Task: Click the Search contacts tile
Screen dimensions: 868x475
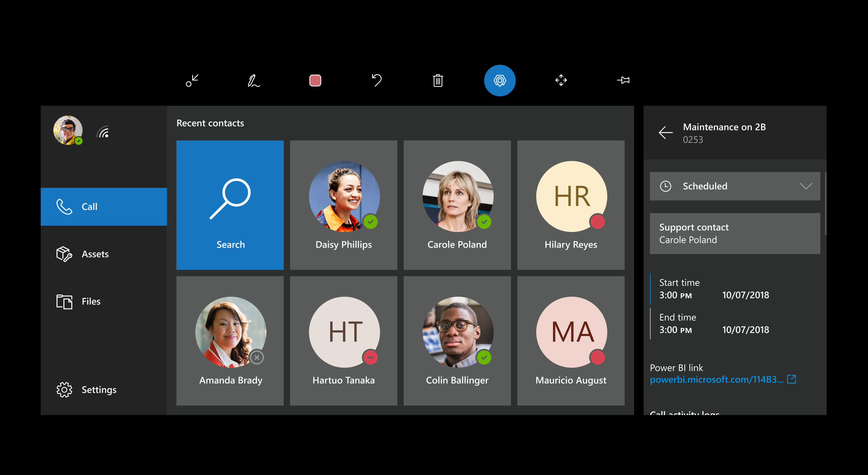Action: (230, 205)
